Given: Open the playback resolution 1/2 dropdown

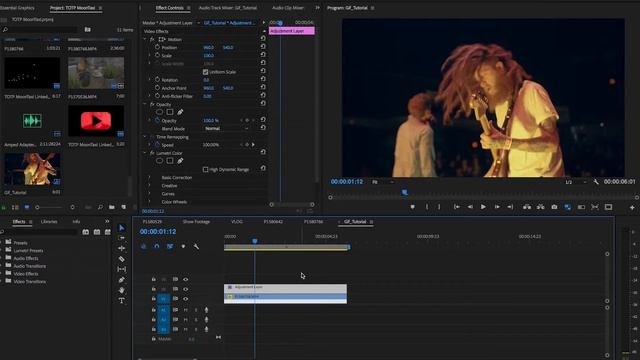Looking at the screenshot, I should 576,182.
